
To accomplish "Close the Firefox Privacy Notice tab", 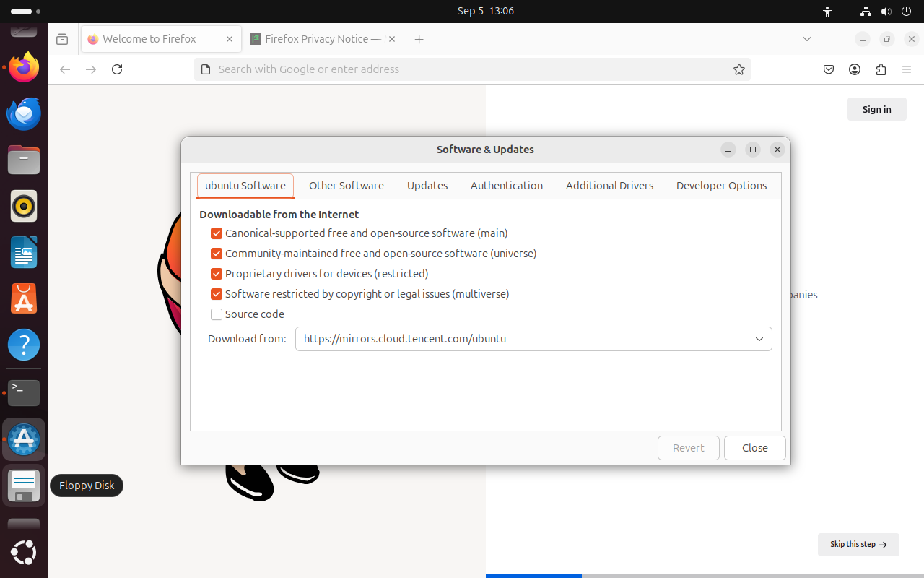I will (x=392, y=39).
